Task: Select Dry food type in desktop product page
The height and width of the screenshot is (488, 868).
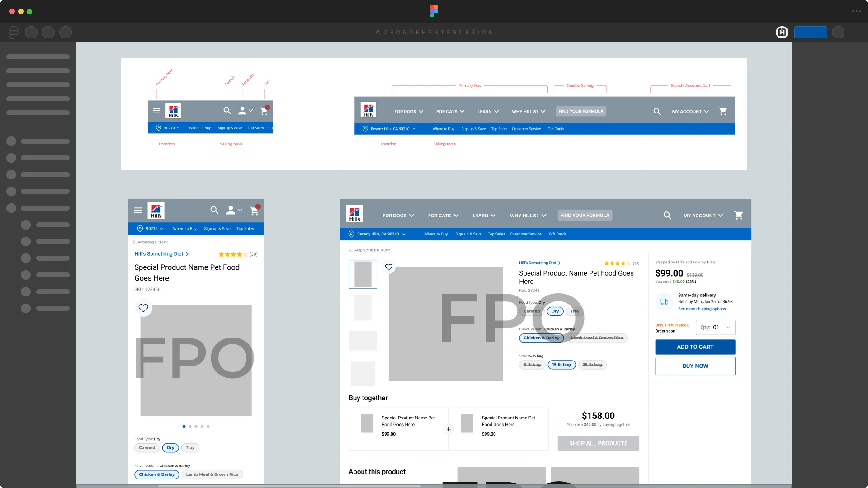Action: click(555, 311)
